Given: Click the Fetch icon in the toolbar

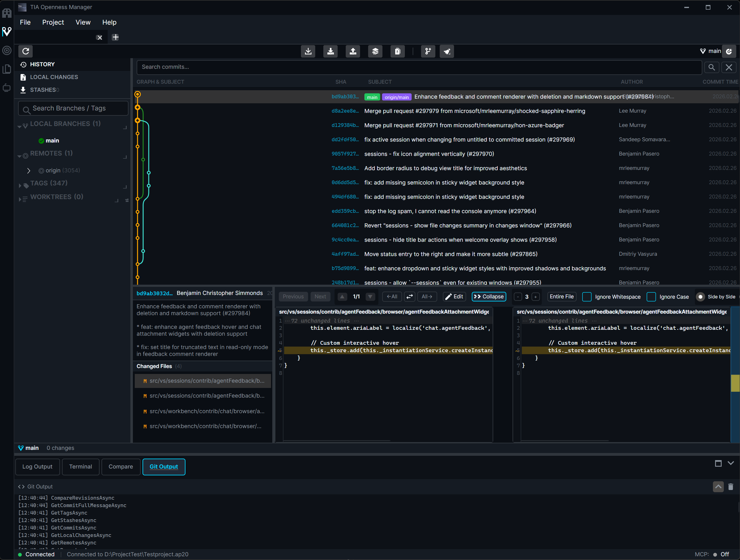Looking at the screenshot, I should tap(308, 51).
